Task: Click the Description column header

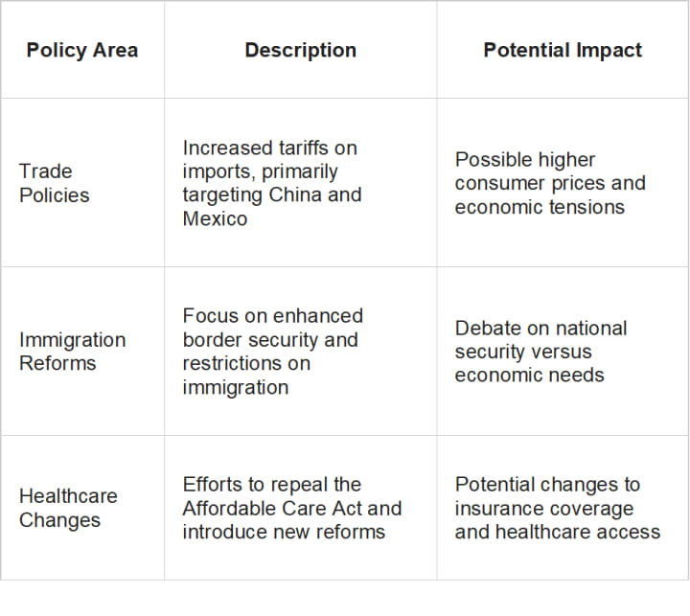Action: (x=301, y=50)
